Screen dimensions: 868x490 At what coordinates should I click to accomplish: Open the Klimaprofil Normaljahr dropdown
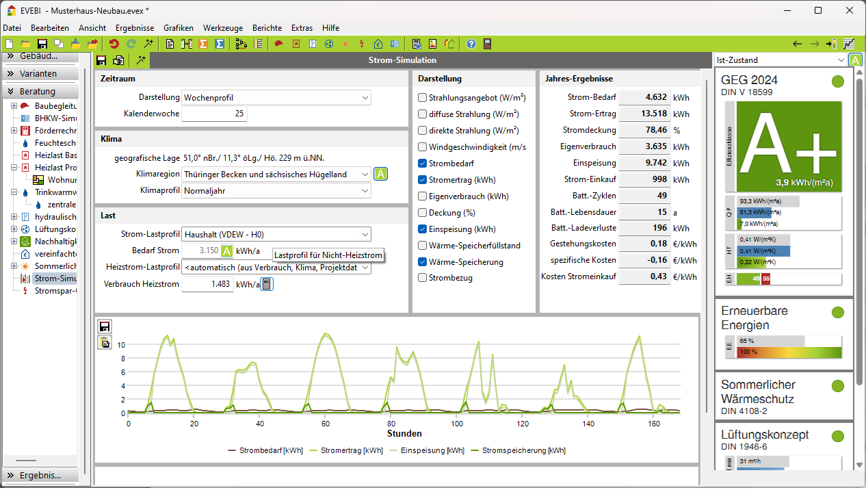click(276, 191)
